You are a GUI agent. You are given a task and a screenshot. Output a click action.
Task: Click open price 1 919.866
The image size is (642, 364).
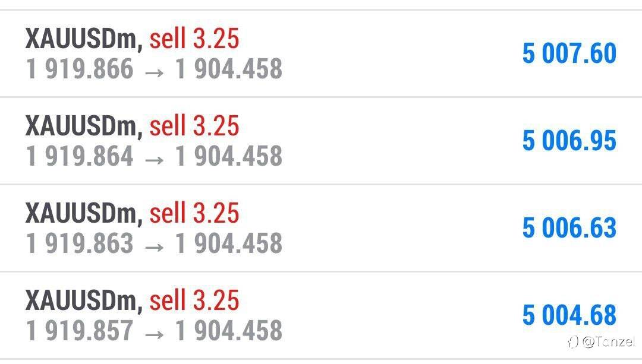pyautogui.click(x=80, y=68)
